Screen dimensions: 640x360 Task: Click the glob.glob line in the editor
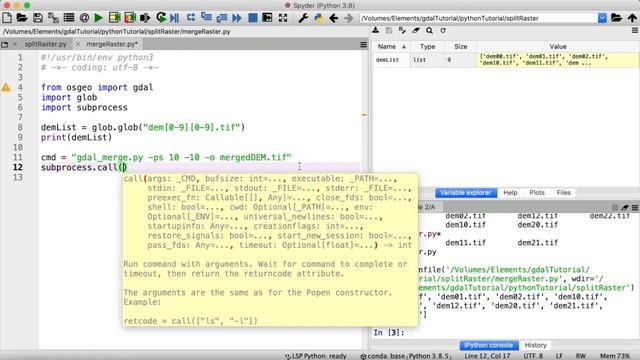pos(142,127)
